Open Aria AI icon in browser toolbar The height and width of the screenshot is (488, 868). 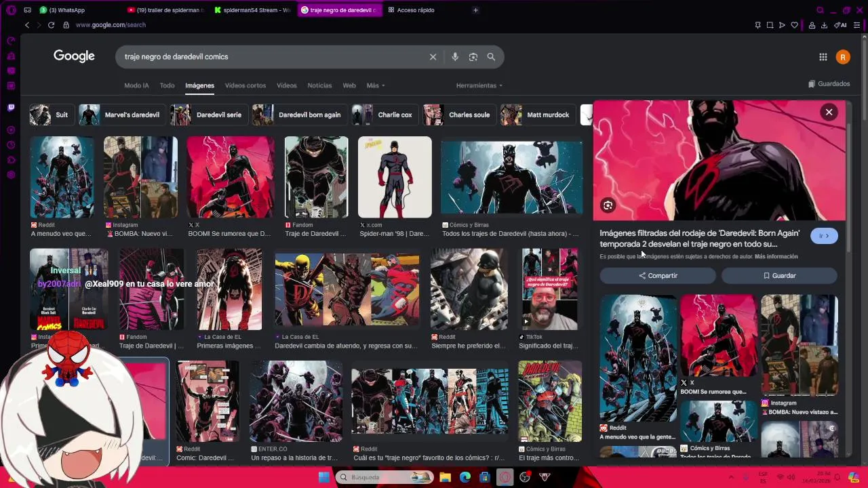click(x=842, y=25)
